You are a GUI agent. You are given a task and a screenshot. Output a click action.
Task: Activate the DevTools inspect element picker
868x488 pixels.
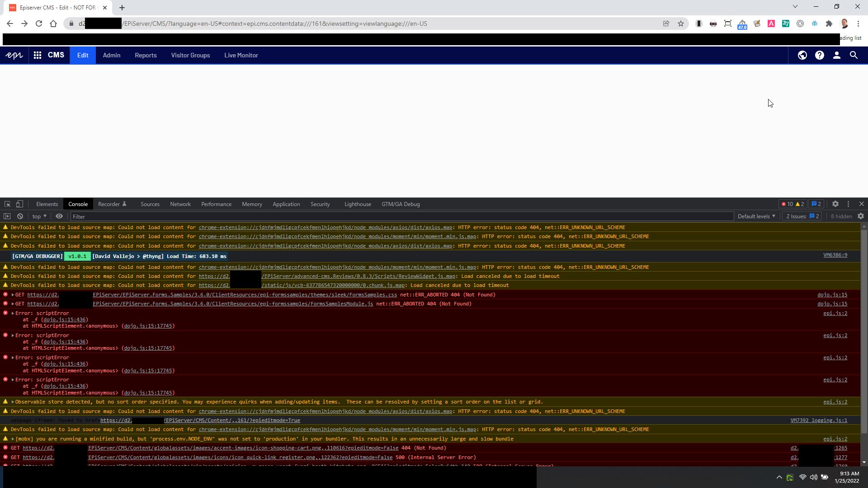(x=7, y=204)
